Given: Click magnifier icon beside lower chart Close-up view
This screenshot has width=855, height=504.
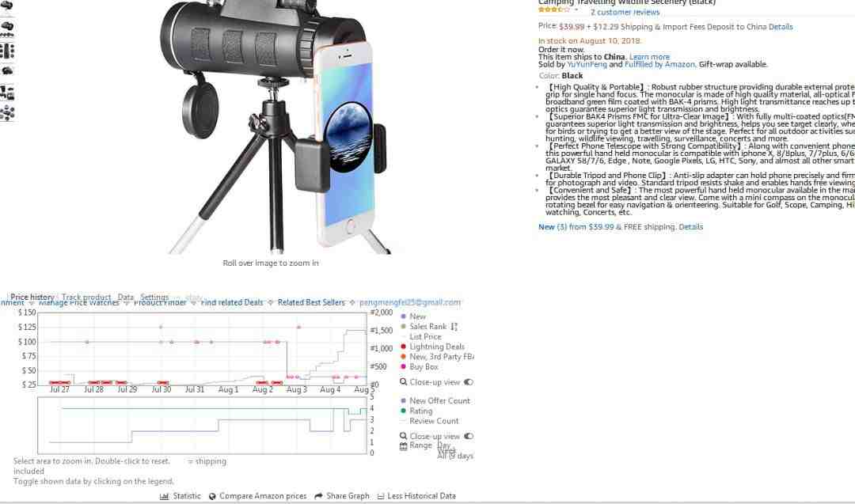Looking at the screenshot, I should point(404,436).
